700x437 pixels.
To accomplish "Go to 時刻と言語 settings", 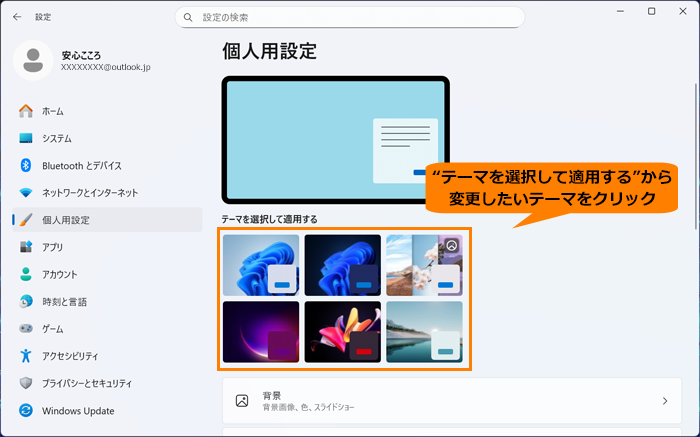I will [107, 301].
